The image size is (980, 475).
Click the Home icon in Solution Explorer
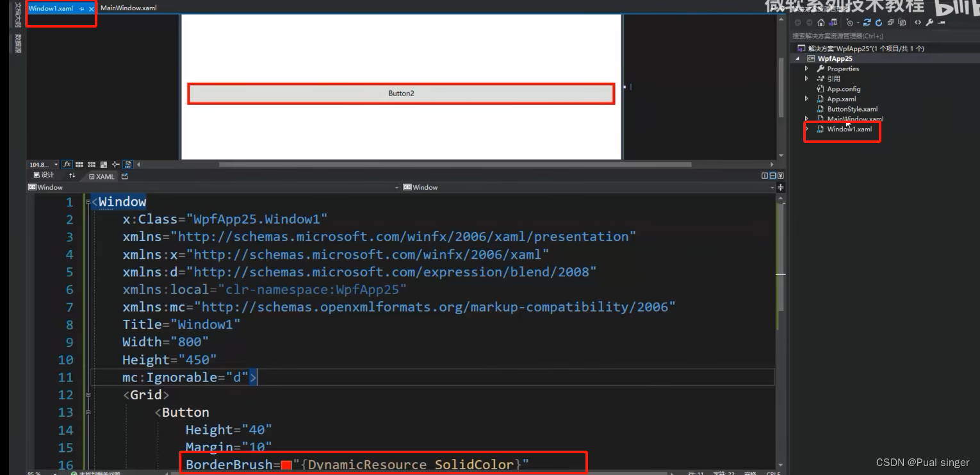(821, 22)
